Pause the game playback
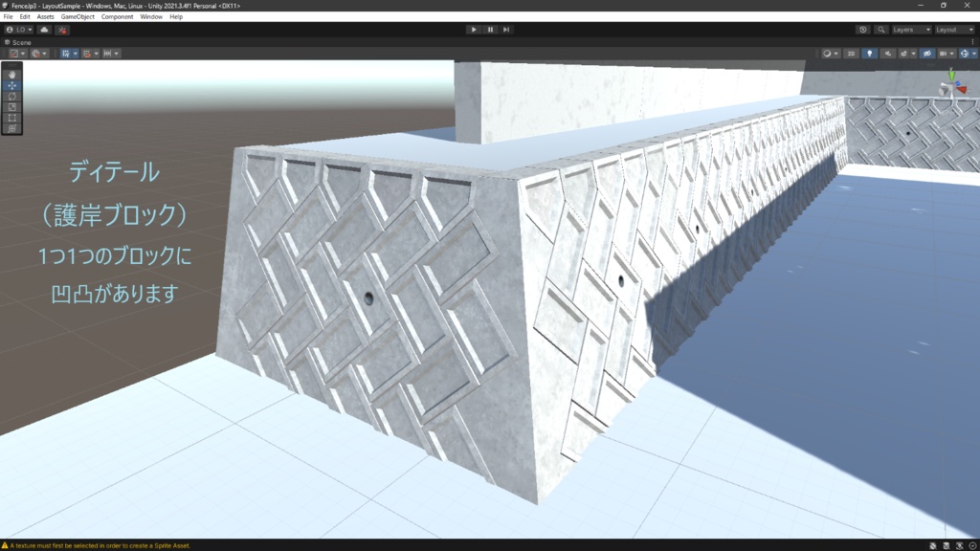 pos(490,30)
